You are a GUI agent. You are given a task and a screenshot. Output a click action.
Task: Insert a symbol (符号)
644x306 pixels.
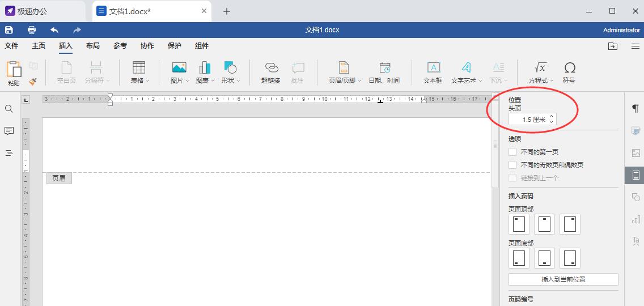coord(569,73)
